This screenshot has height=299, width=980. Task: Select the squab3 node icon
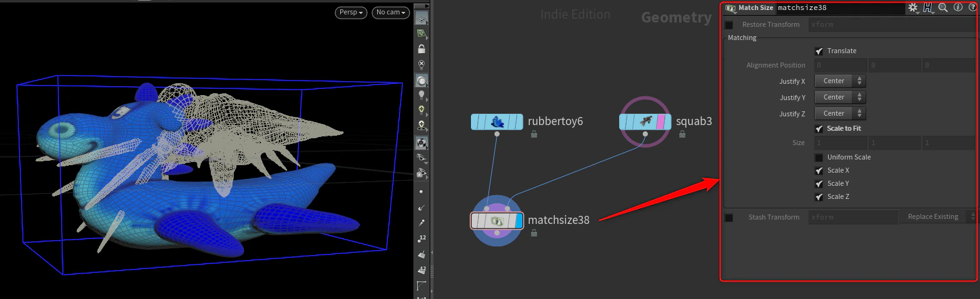click(645, 122)
